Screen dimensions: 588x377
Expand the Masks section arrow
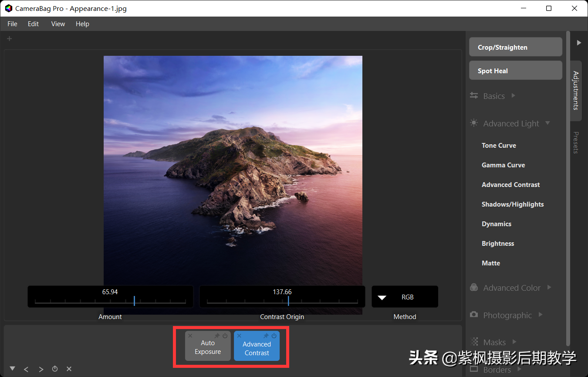(514, 342)
